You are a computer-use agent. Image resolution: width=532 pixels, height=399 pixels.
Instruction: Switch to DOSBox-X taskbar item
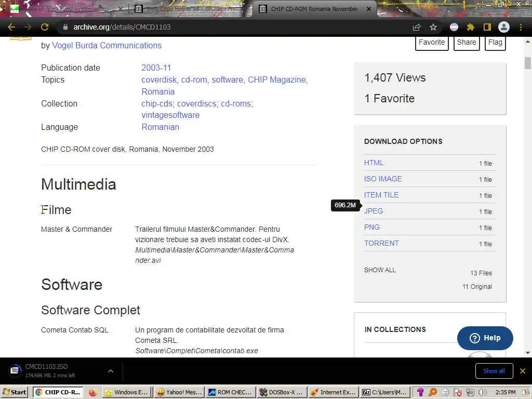point(282,392)
